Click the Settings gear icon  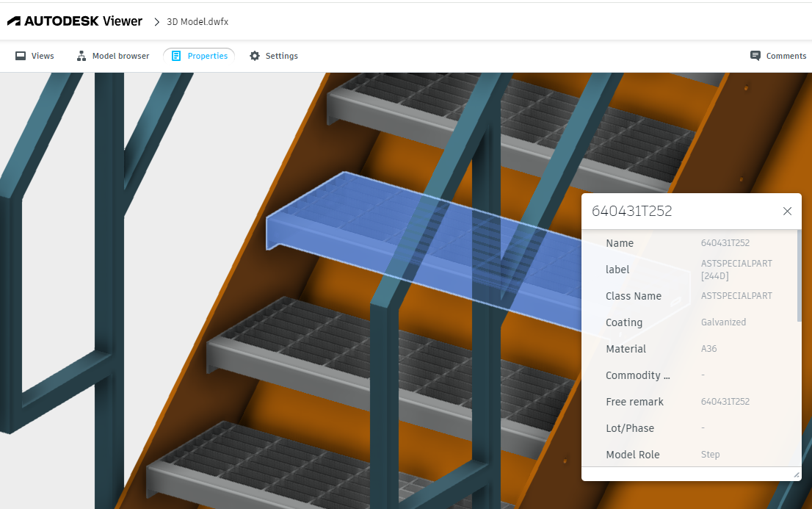[254, 56]
